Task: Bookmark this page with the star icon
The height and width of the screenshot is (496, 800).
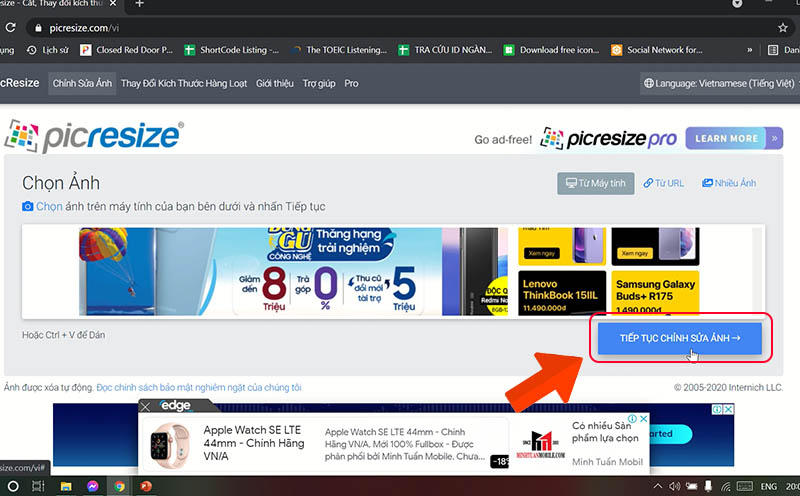Action: (x=783, y=28)
